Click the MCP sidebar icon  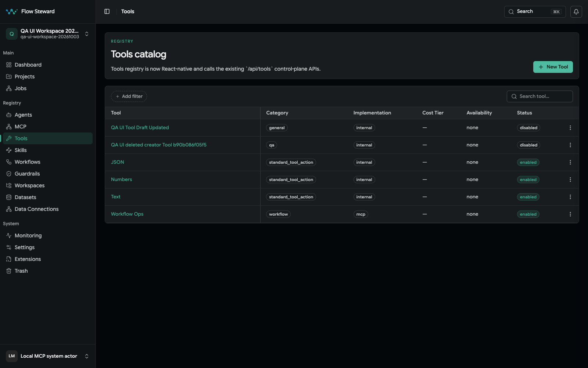point(9,127)
